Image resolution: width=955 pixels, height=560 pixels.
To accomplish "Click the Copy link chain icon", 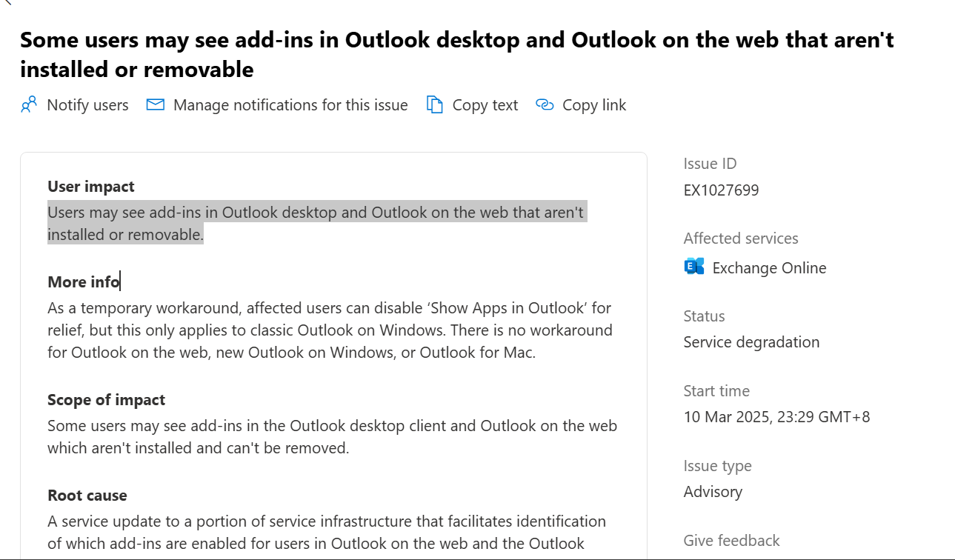I will coord(545,105).
